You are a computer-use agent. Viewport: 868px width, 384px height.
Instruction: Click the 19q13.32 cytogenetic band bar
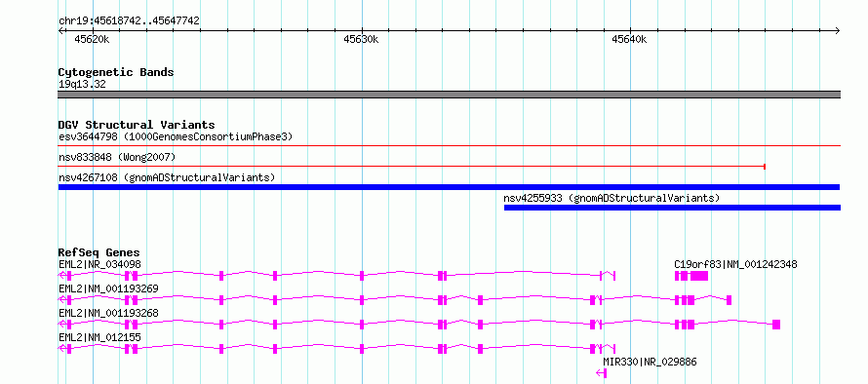pyautogui.click(x=449, y=95)
